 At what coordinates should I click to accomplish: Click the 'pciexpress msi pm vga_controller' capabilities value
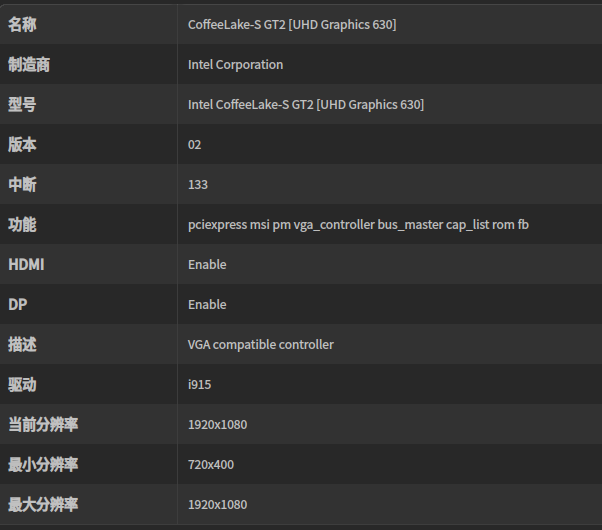pyautogui.click(x=358, y=224)
